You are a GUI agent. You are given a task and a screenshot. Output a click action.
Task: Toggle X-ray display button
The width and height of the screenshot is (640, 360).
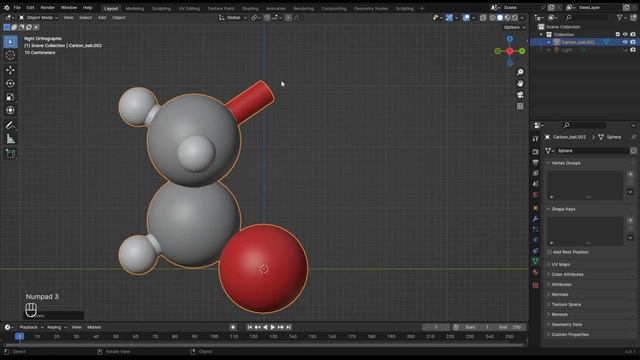tap(483, 18)
